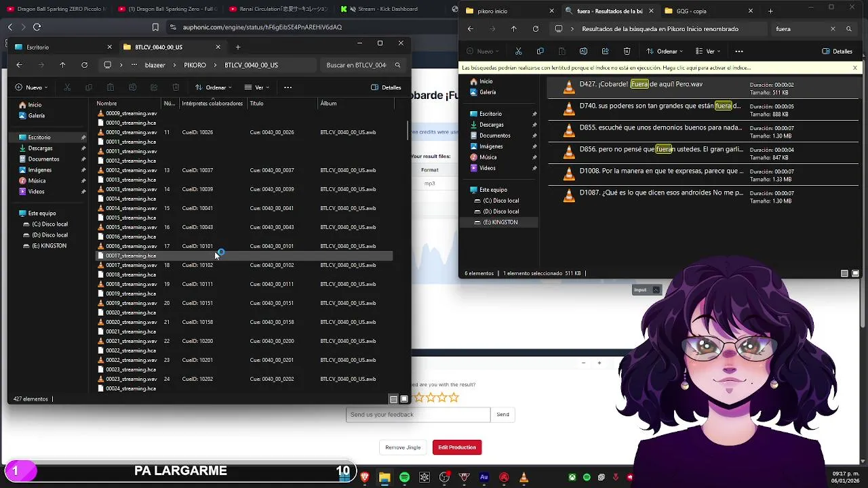The image size is (868, 488).
Task: Click the search magnifier in BTLCV Explorer
Action: [397, 65]
